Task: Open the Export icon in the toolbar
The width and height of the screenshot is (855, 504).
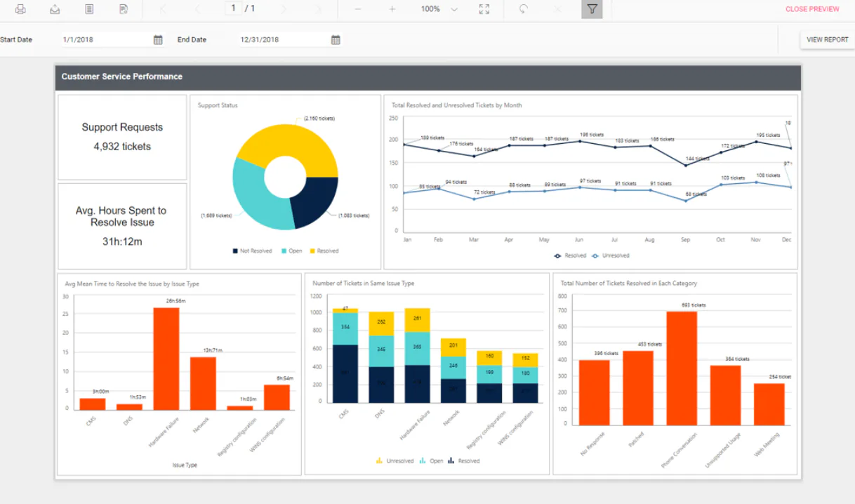Action: click(54, 9)
